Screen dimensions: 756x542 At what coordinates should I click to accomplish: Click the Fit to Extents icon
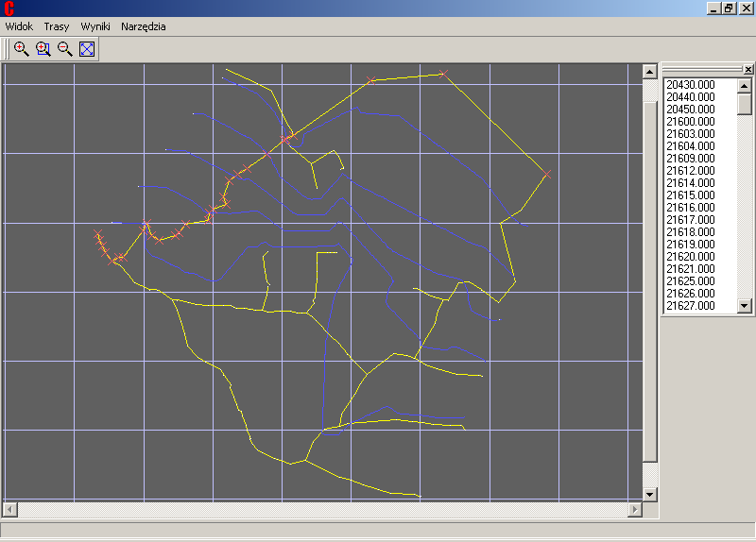pos(87,49)
